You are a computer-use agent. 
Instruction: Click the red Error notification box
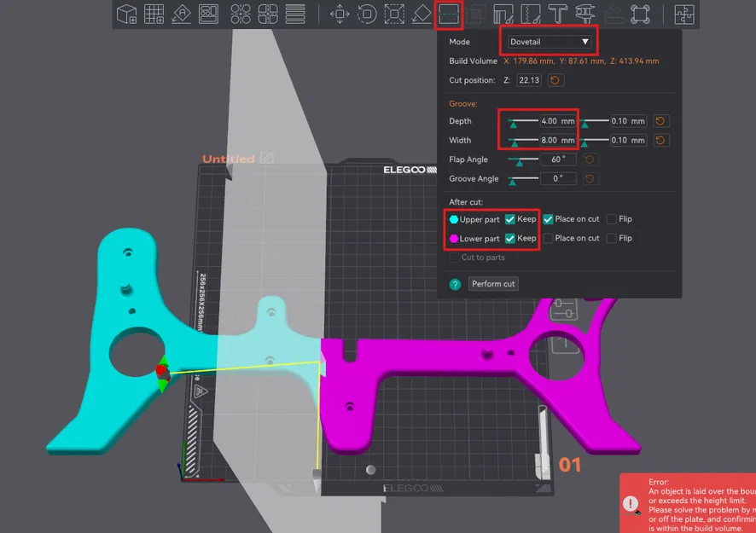688,504
